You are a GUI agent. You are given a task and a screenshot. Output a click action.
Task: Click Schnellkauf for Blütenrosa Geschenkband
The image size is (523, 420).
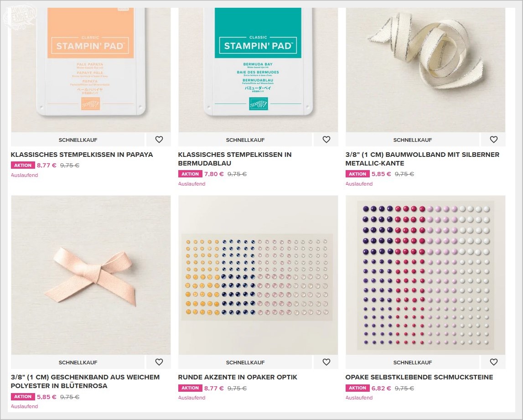click(78, 362)
